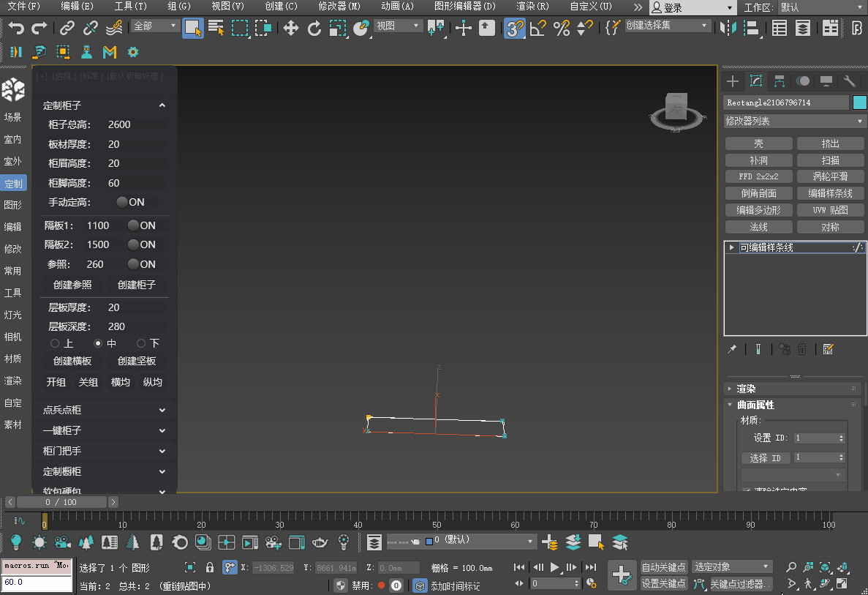868x595 pixels.
Task: Switch to the Modify panel tab
Action: [x=756, y=81]
